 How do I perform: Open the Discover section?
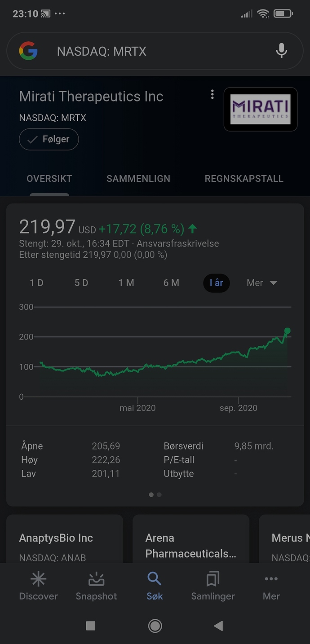[38, 587]
